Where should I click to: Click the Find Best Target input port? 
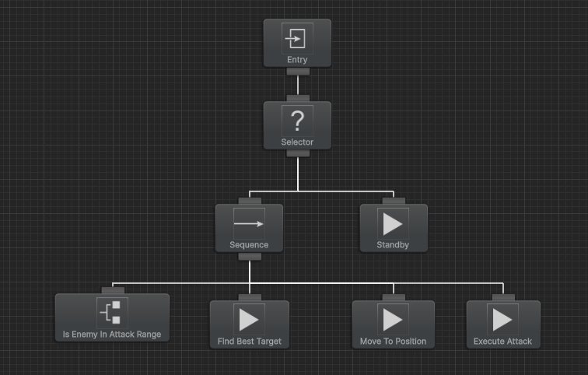249,297
